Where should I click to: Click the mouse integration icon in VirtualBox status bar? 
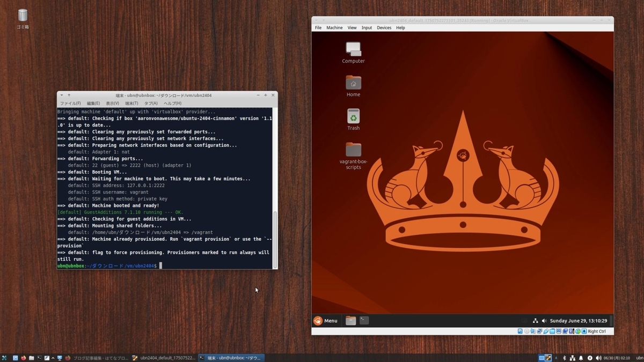[x=578, y=331]
